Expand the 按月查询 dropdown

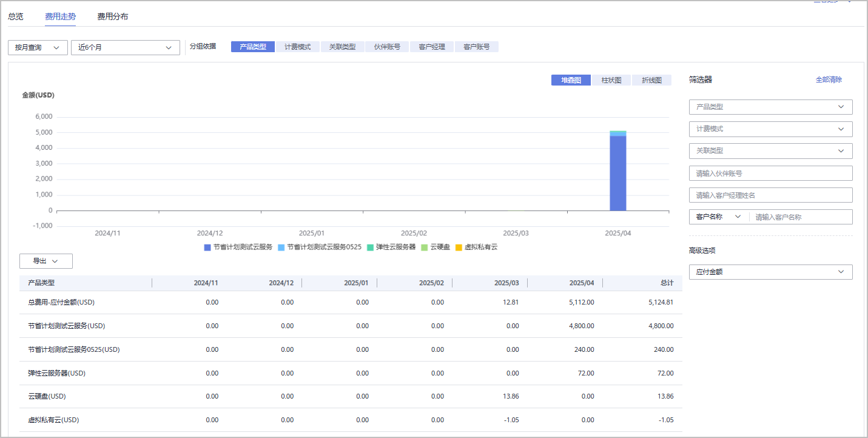(x=38, y=47)
